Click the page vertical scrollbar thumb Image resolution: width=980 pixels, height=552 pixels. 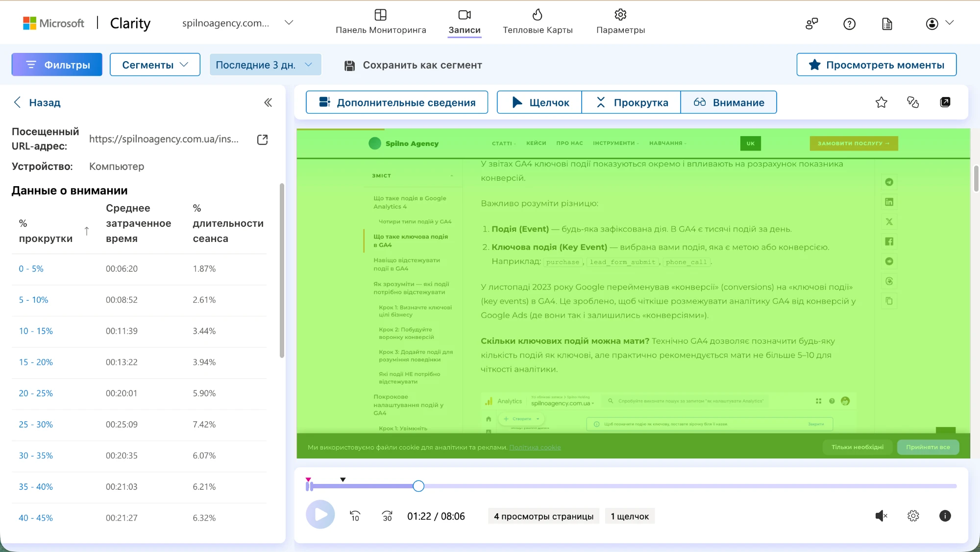point(976,179)
